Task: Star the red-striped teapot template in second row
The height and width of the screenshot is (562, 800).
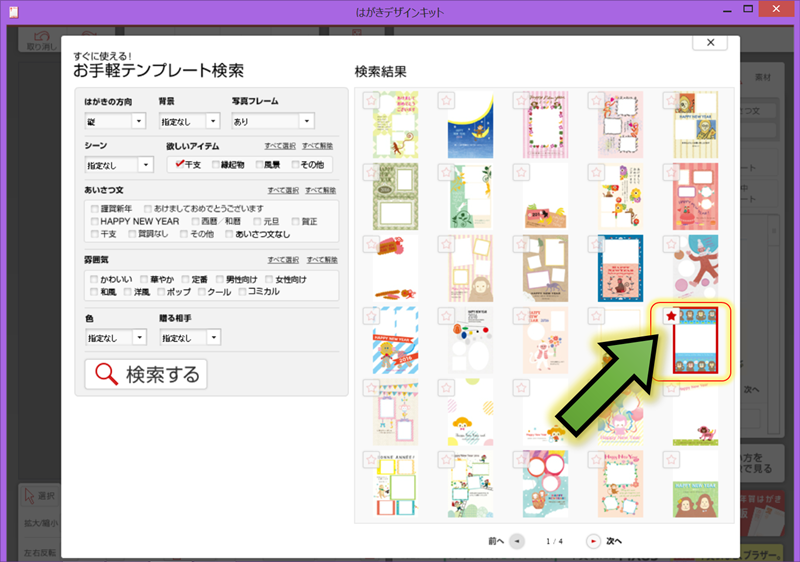Action: click(670, 173)
